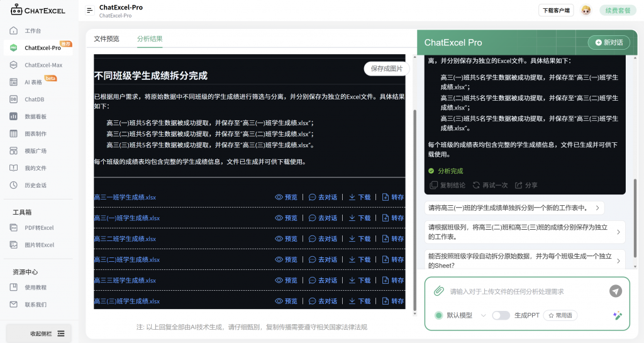
Task: Open the user avatar menu
Action: (x=586, y=10)
